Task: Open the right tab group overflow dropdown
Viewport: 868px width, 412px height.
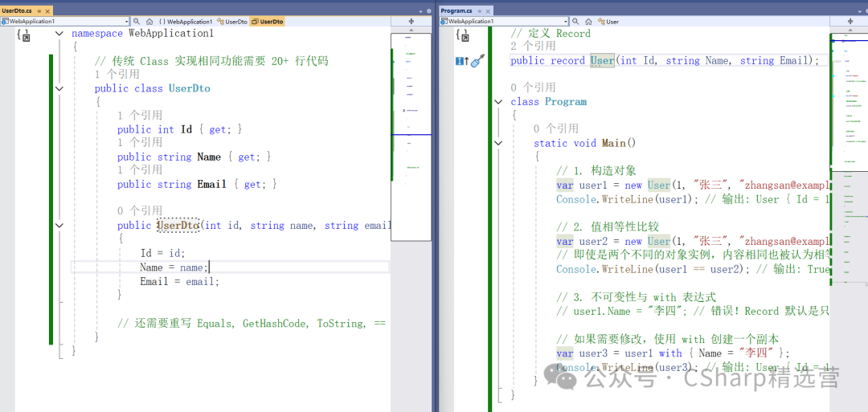Action: 861,10
